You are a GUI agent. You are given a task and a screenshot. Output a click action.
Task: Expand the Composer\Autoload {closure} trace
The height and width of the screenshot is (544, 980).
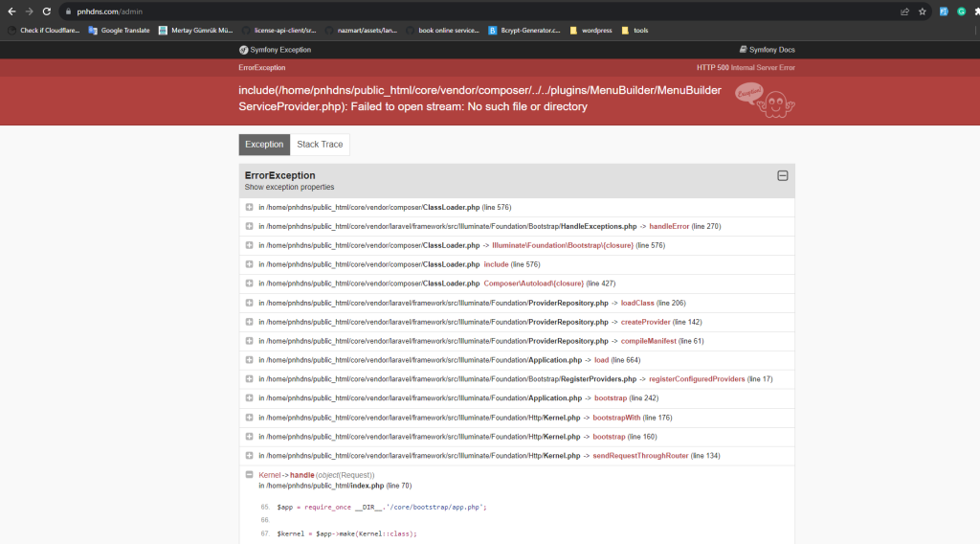point(250,283)
